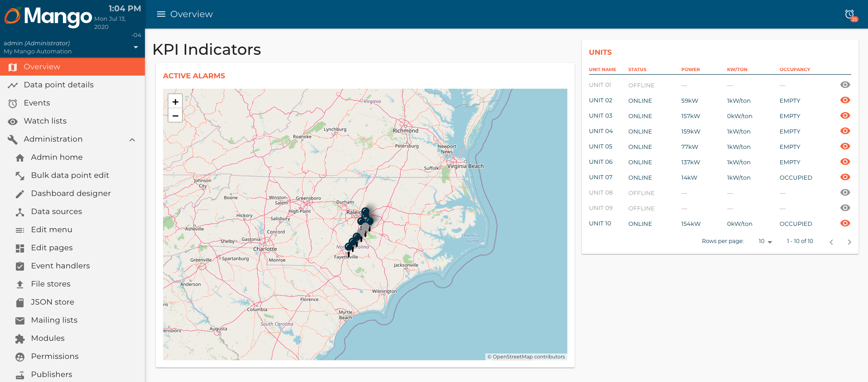Toggle the eye icon for UNIT 06

(845, 162)
